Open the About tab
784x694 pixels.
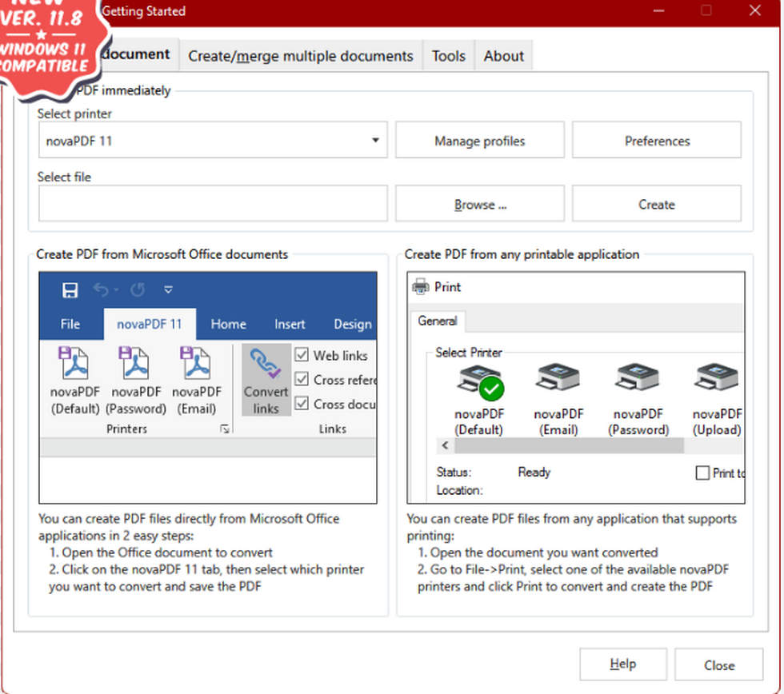503,56
